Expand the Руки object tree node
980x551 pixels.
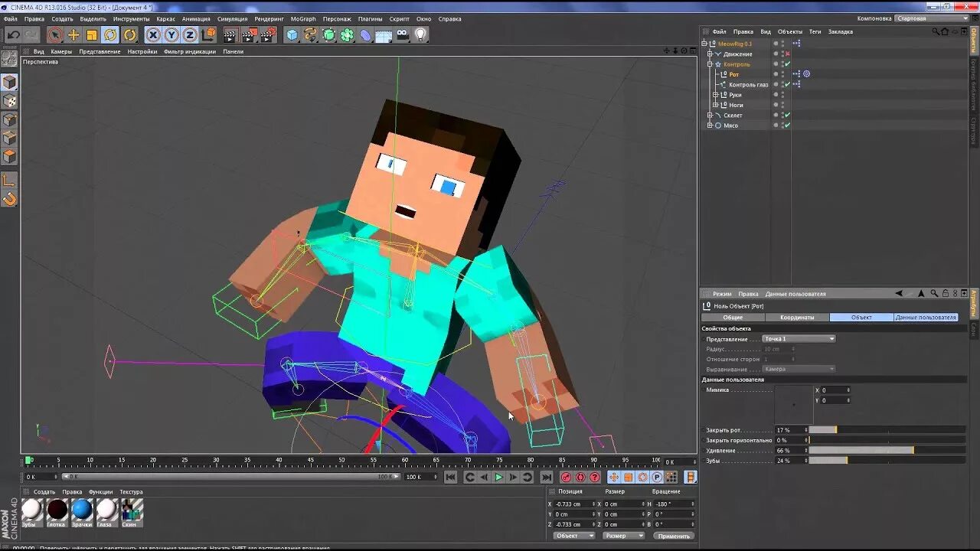coord(715,95)
